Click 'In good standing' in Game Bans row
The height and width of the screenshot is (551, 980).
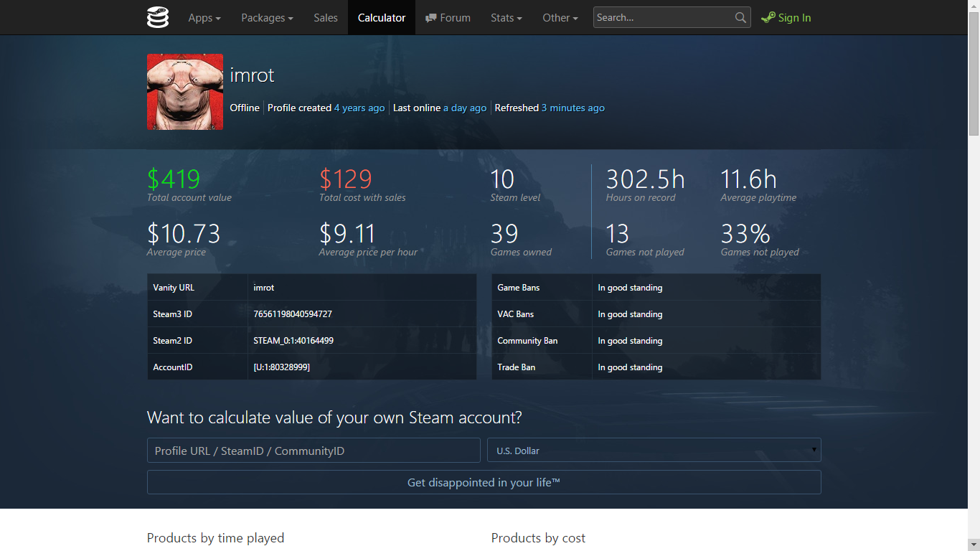[x=630, y=288]
